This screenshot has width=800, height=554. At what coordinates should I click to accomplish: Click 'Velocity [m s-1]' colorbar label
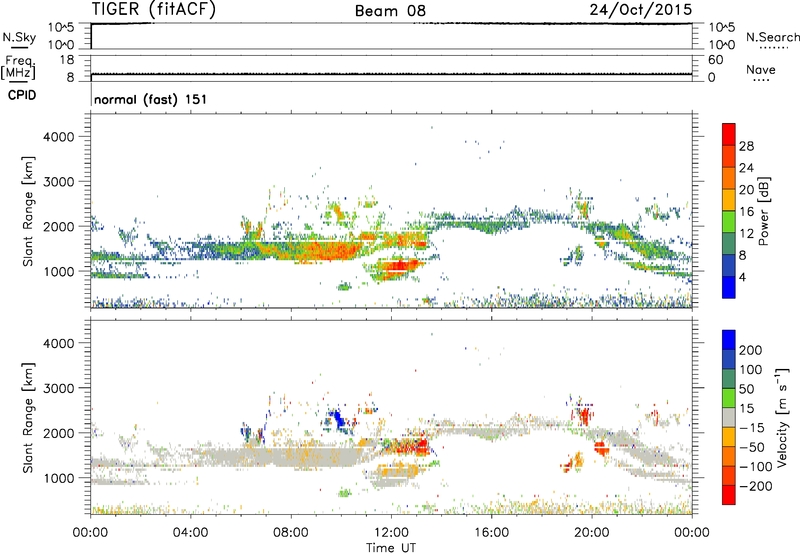pyautogui.click(x=782, y=417)
